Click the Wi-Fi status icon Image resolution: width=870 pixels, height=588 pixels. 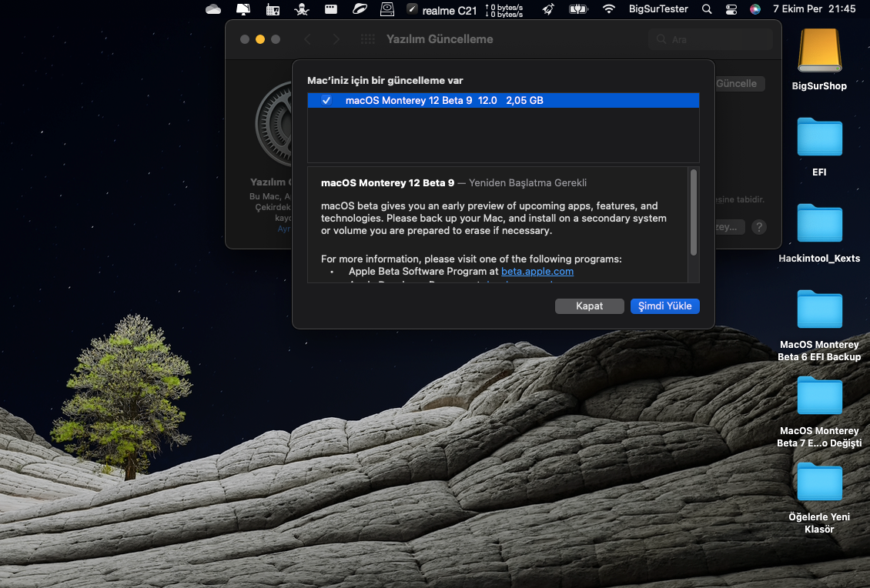tap(609, 9)
